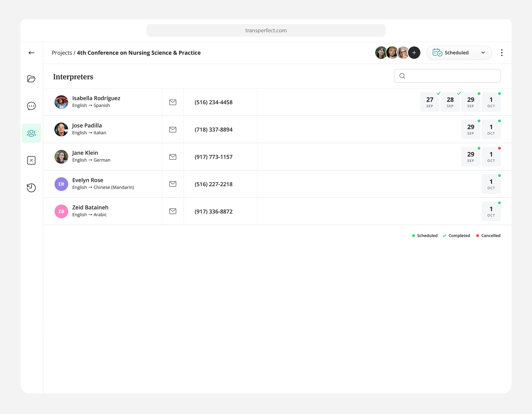Email Isabella Rodríguez via envelope icon
The image size is (532, 414).
tap(173, 102)
